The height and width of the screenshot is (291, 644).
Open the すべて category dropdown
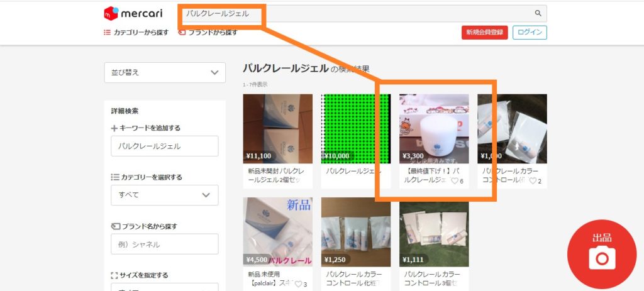coord(165,195)
